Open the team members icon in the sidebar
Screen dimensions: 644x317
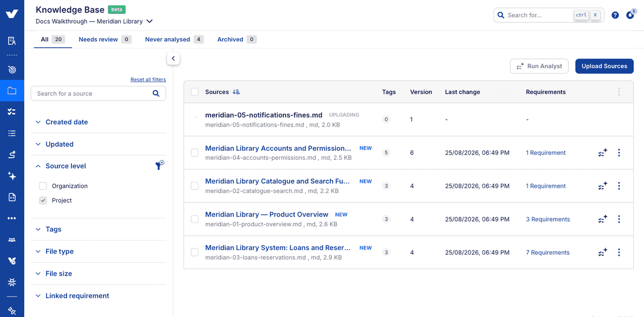(x=12, y=240)
